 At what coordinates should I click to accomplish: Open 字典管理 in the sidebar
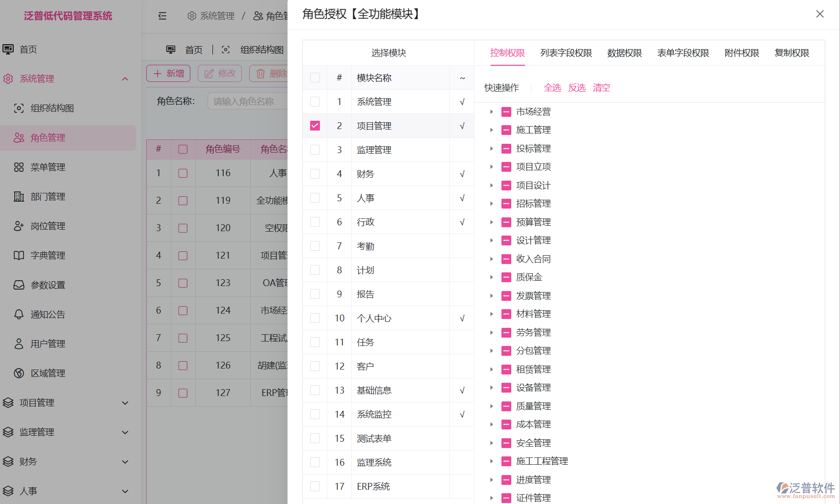tap(47, 255)
